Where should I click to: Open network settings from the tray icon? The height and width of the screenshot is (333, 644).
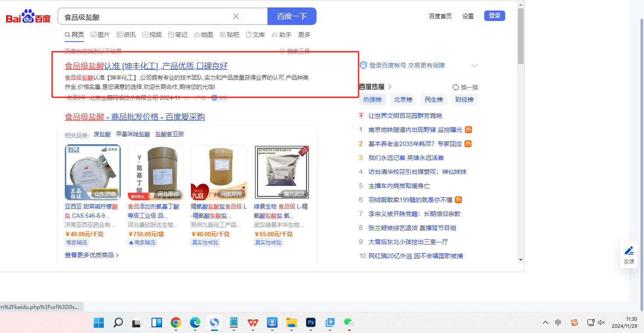pyautogui.click(x=590, y=322)
